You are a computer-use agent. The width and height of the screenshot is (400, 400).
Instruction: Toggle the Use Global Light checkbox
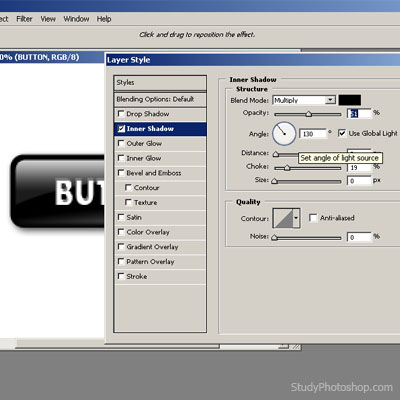coord(342,133)
